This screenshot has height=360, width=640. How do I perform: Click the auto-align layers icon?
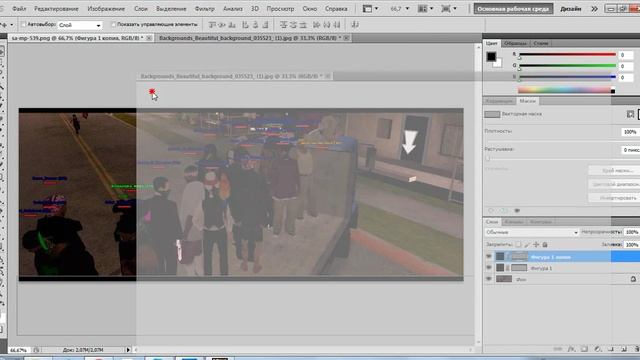click(355, 25)
